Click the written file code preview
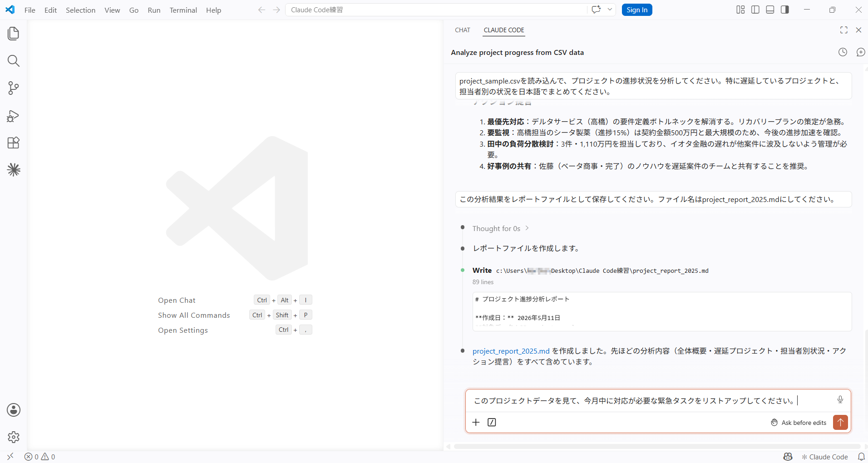The image size is (868, 463). pyautogui.click(x=662, y=311)
